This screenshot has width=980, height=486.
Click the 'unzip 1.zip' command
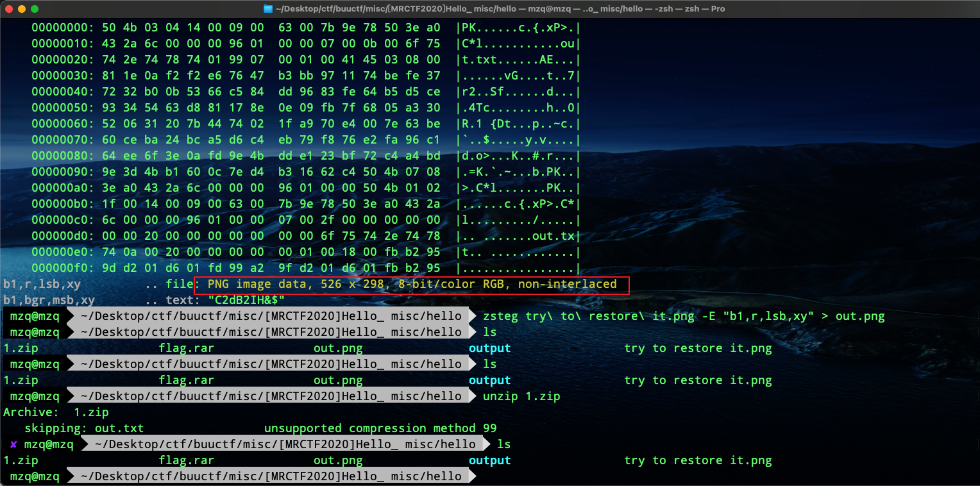point(521,396)
